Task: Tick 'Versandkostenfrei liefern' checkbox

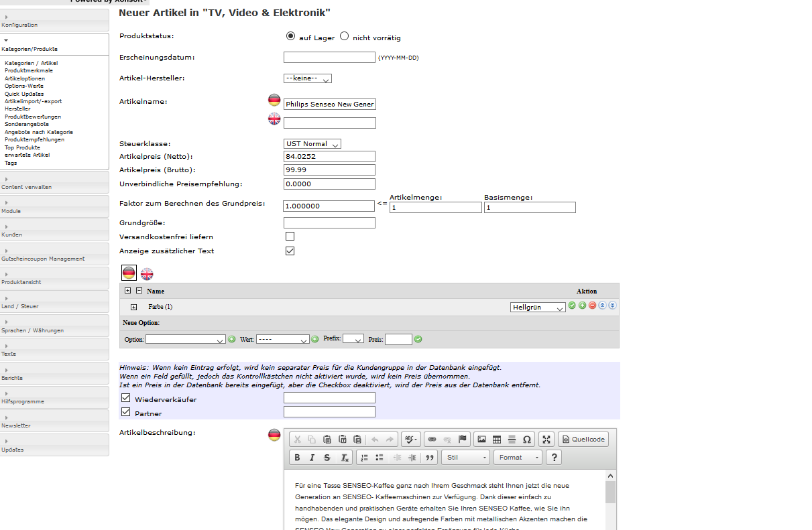Action: 290,237
